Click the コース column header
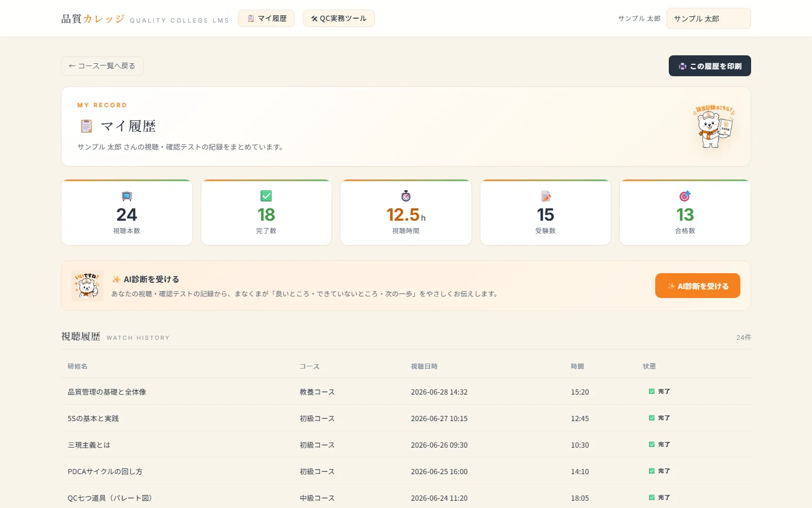812x508 pixels. point(310,366)
